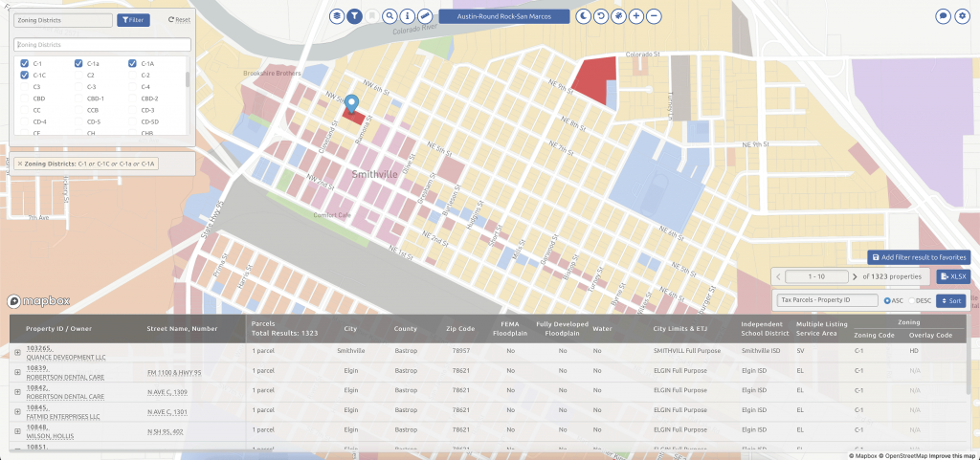Open owner QUANCE DEVEOPMENT LLC

[66, 358]
